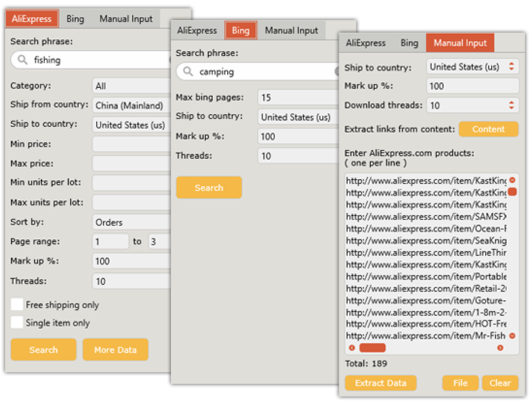This screenshot has height=404, width=532.
Task: Open the Sort by dropdown showing Orders
Action: click(x=129, y=222)
